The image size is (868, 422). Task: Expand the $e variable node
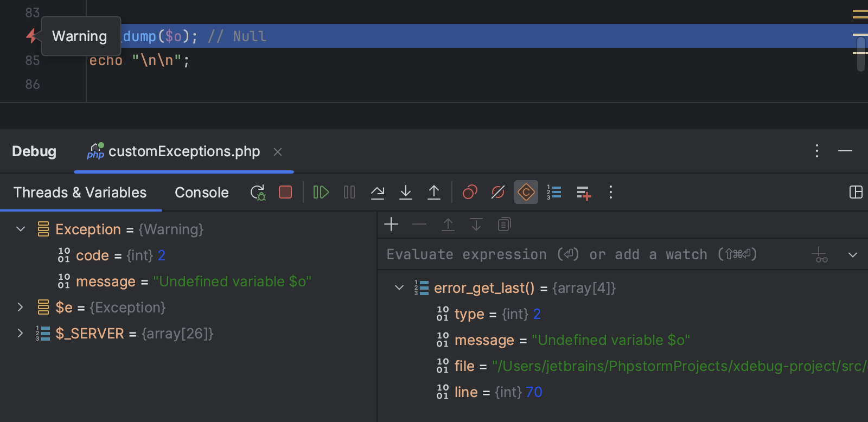click(x=21, y=308)
